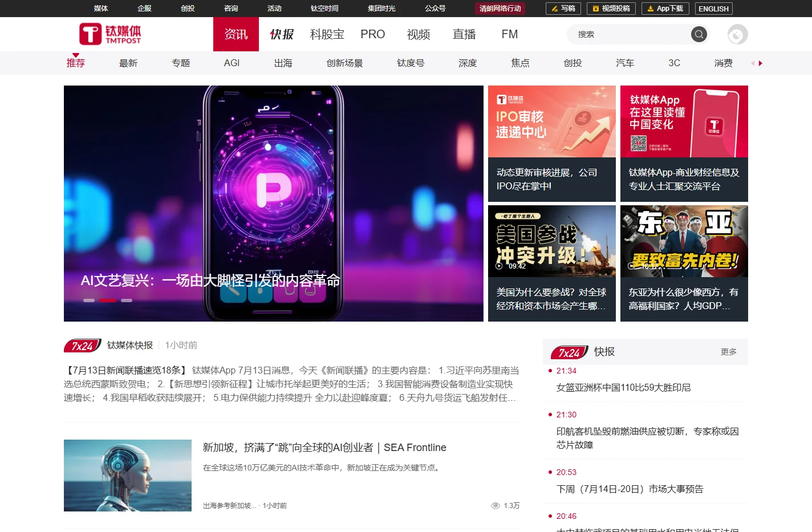Open 钛空时间 in the top bar
Screen dimensions: 812x532
pos(324,9)
